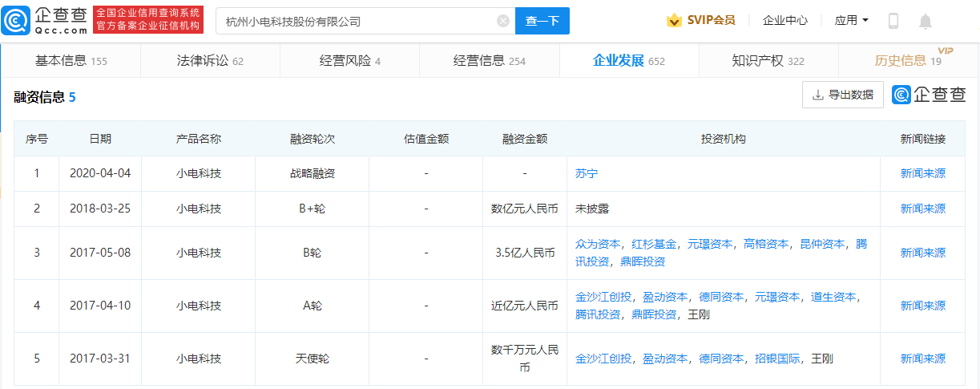Select the date cell 2020-04-04
Viewport: 980px width, 389px height.
(100, 173)
